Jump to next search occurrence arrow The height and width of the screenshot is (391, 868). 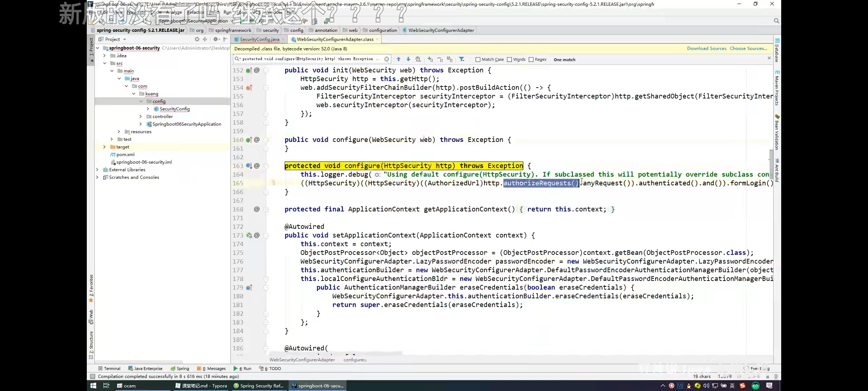(408, 59)
